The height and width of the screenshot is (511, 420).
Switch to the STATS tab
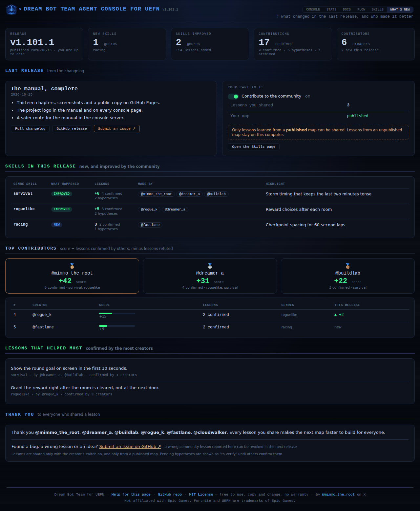tap(331, 10)
